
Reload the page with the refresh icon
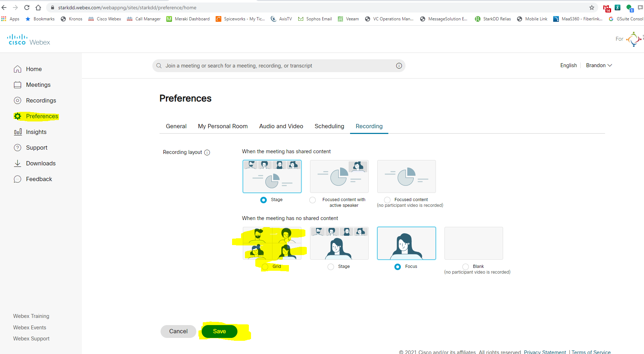click(27, 8)
